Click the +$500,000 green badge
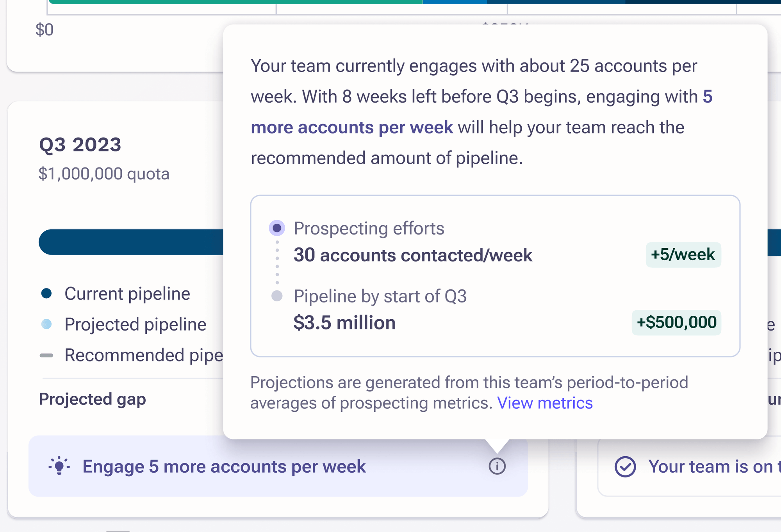781x532 pixels. tap(676, 322)
